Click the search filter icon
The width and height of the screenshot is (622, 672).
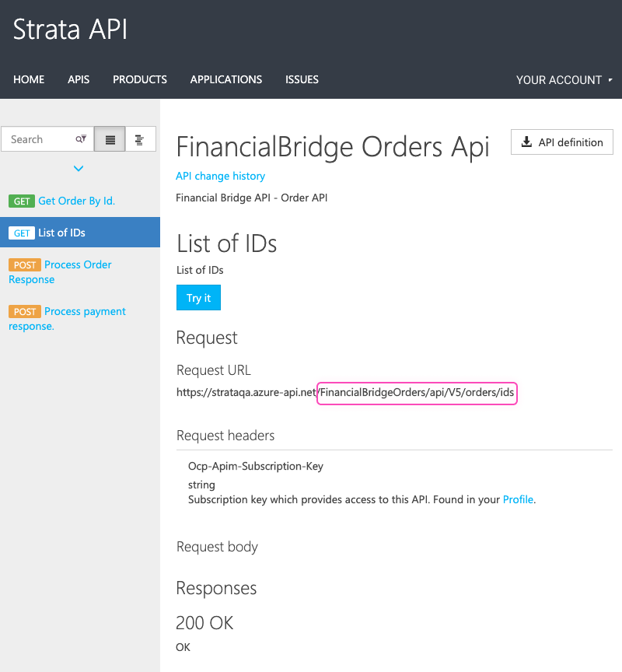point(81,139)
